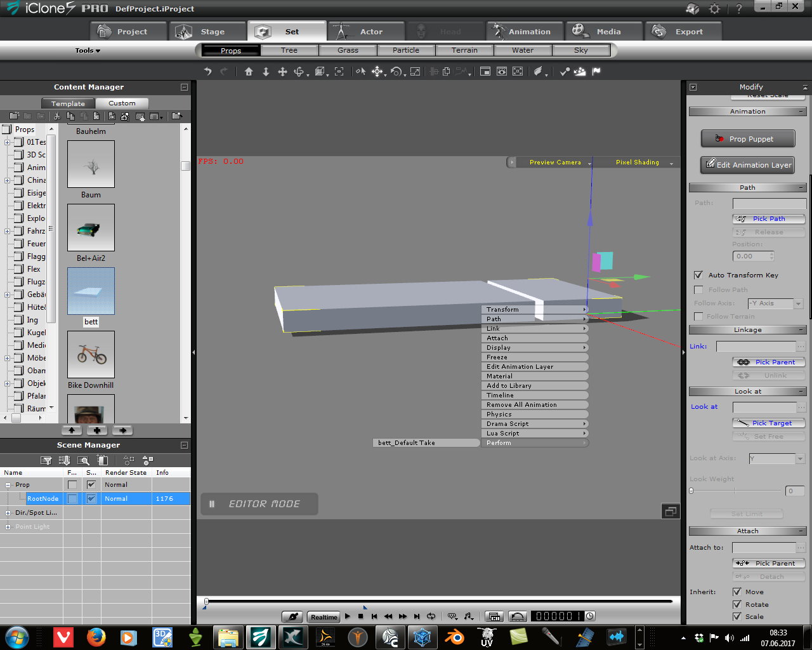The image size is (812, 650).
Task: Click the up arrow button below thumbnails
Action: point(72,430)
